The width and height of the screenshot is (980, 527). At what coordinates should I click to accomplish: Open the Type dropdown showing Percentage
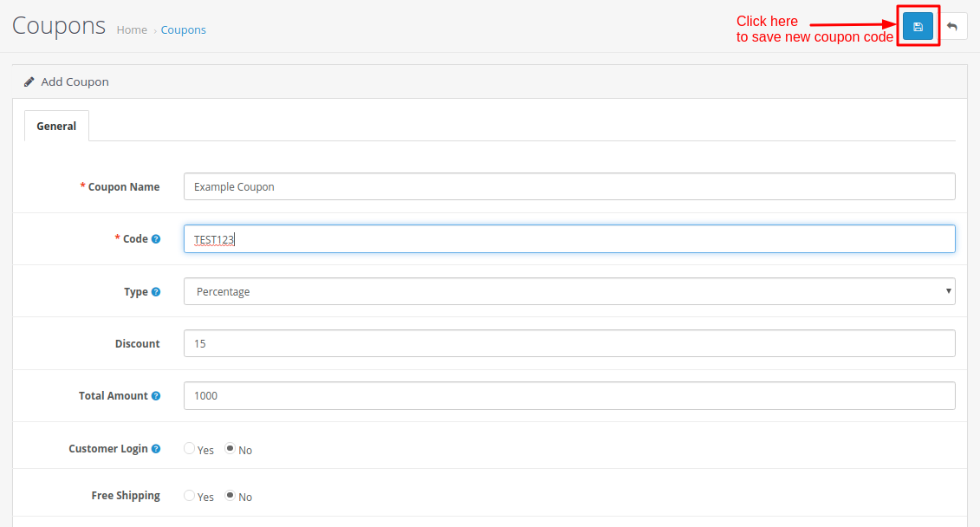tap(569, 291)
